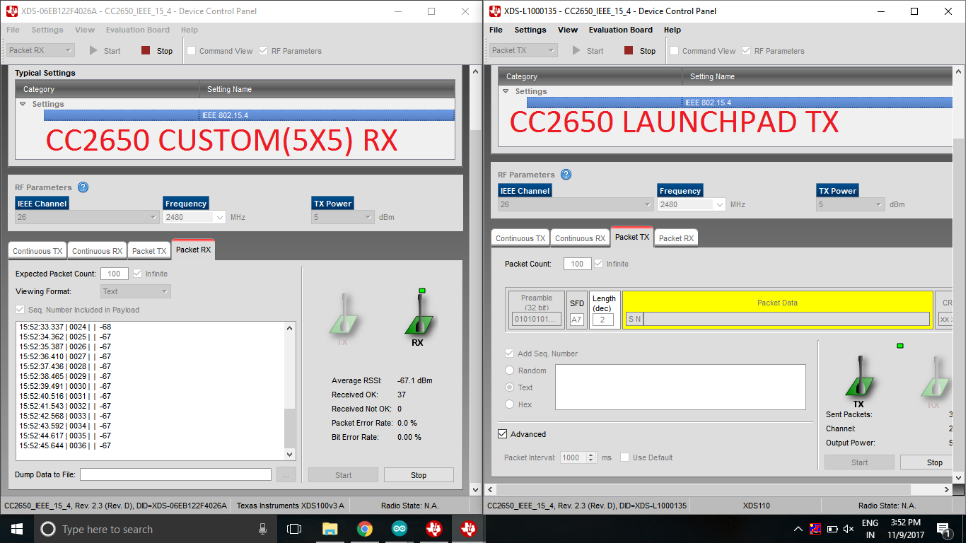Open IEEE Channel dropdown in left window
Screen dimensions: 973x560
point(87,217)
